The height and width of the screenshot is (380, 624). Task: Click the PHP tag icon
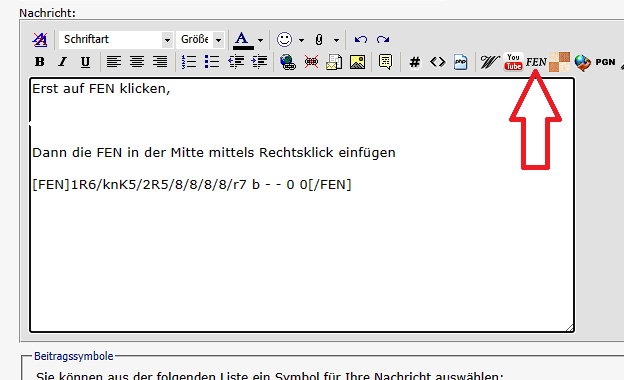[x=460, y=62]
